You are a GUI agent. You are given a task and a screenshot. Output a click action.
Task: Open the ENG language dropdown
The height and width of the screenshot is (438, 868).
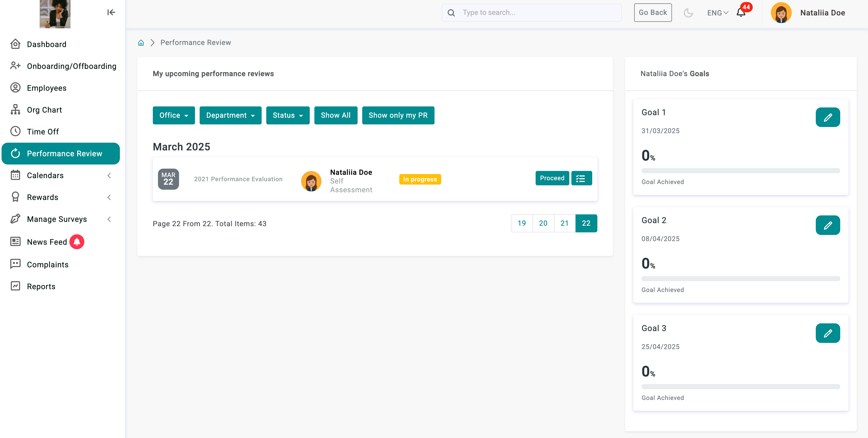point(718,13)
